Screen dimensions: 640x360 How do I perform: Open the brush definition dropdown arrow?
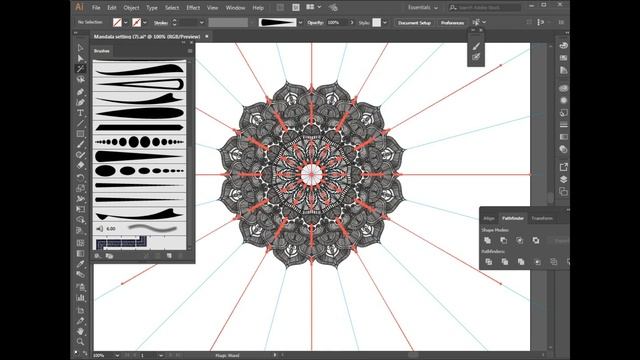point(300,23)
